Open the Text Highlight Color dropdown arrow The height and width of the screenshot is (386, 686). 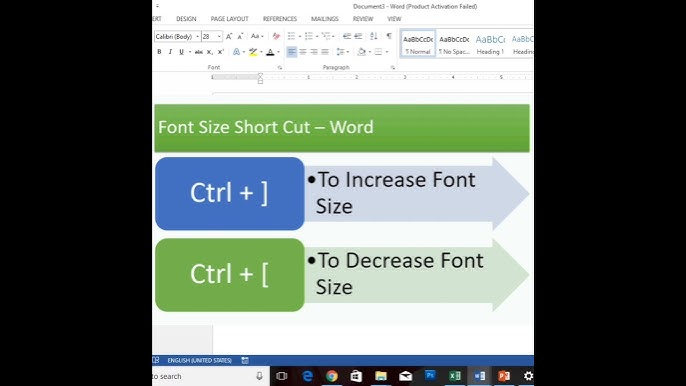point(261,52)
